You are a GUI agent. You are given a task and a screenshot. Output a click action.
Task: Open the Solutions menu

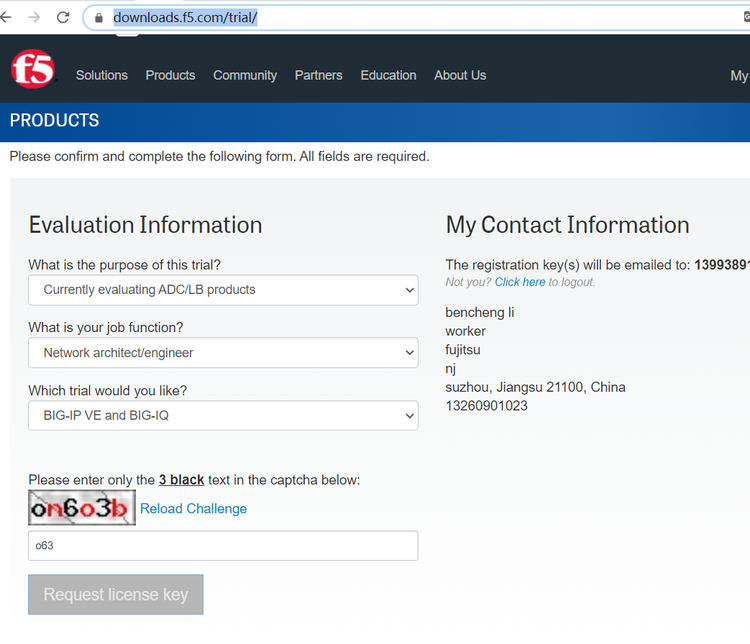click(102, 75)
